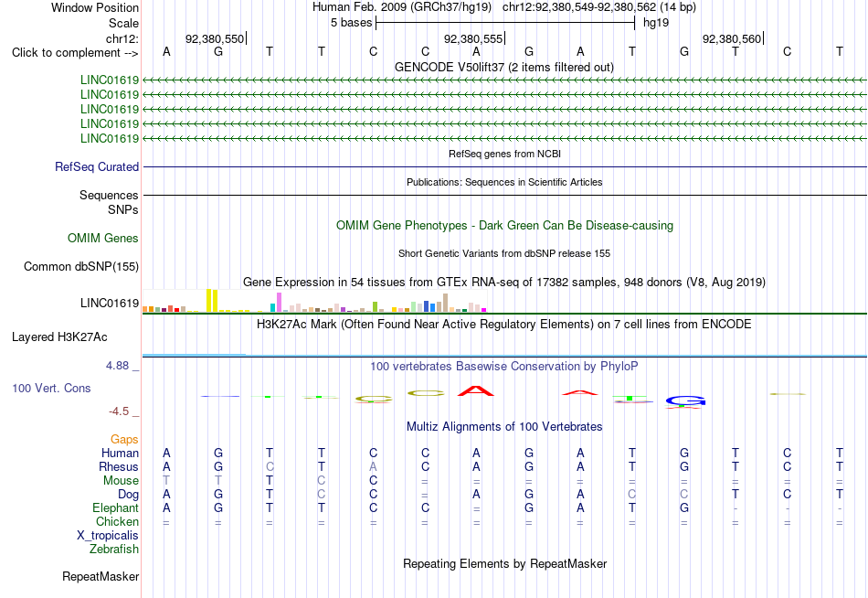The width and height of the screenshot is (868, 598).
Task: Click the tall violet bar in GTEx expression chart
Action: point(279,303)
